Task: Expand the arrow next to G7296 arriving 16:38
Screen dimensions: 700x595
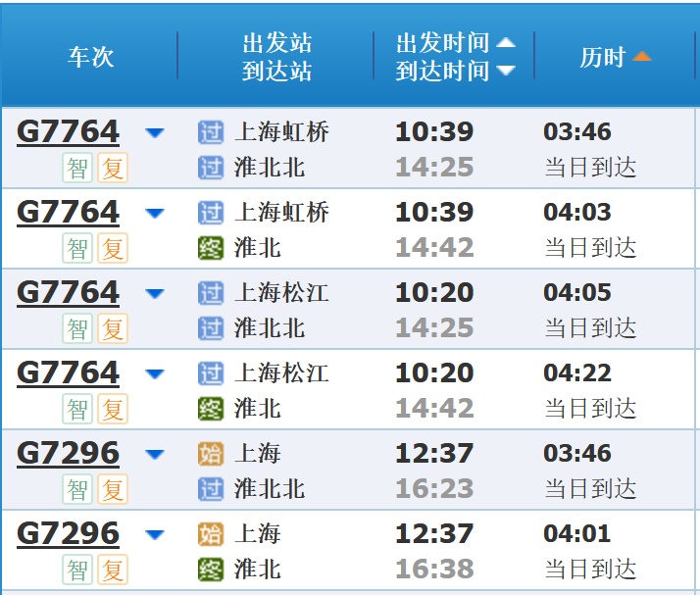Action: [x=155, y=535]
